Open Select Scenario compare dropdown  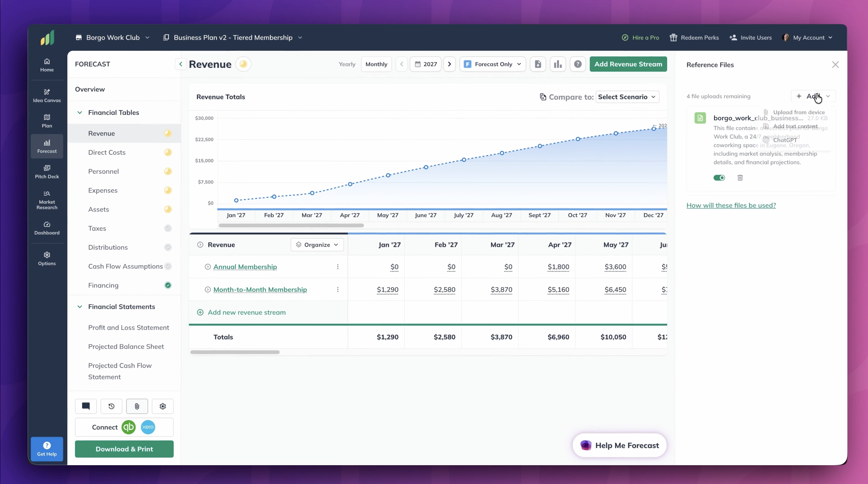[627, 97]
